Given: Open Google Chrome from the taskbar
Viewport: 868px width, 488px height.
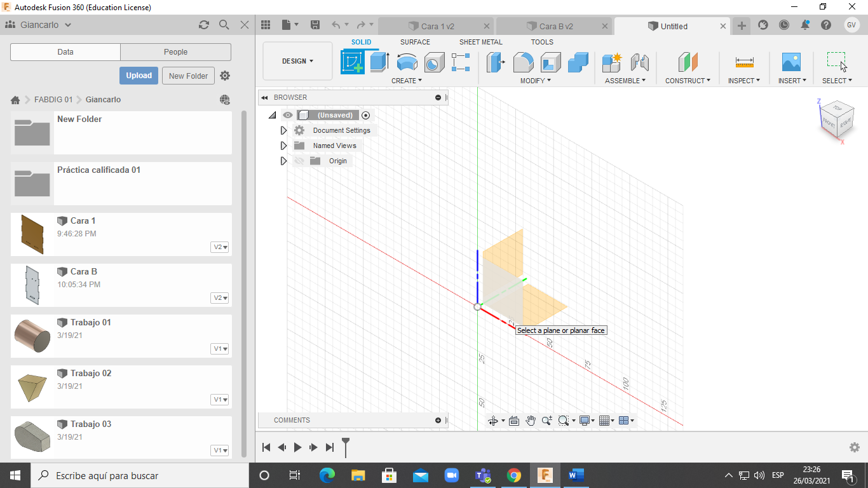Looking at the screenshot, I should coord(514,475).
